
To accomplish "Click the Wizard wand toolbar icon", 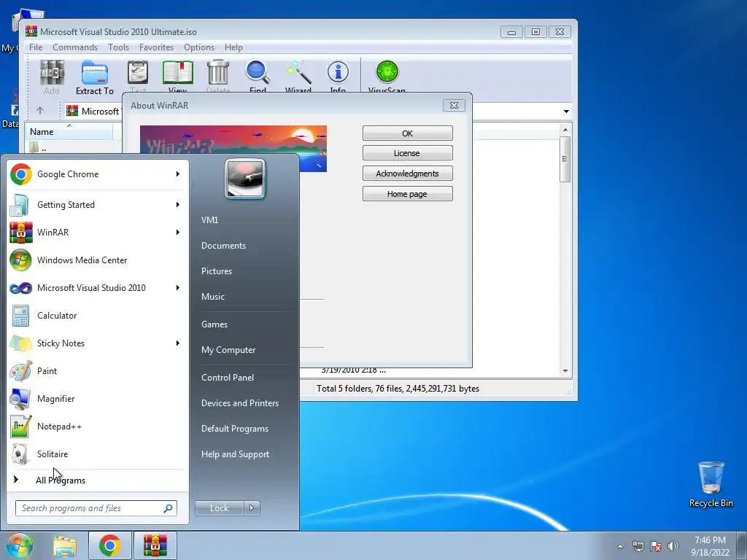I will point(298,76).
